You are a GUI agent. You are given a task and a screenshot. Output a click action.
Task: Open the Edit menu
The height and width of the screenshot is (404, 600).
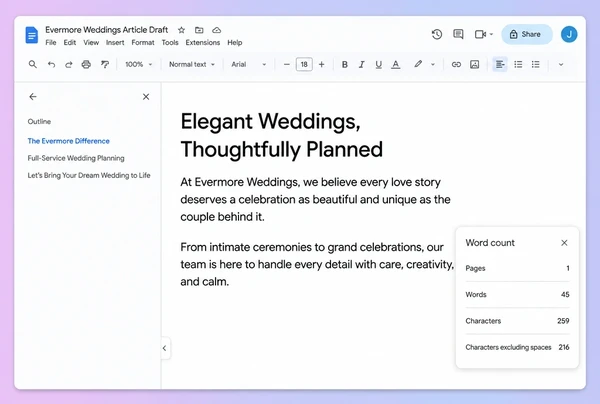point(70,42)
